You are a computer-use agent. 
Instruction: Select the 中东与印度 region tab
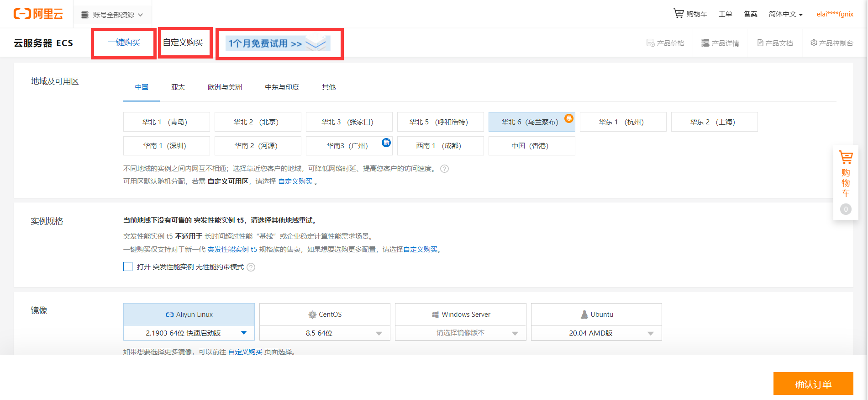[282, 87]
